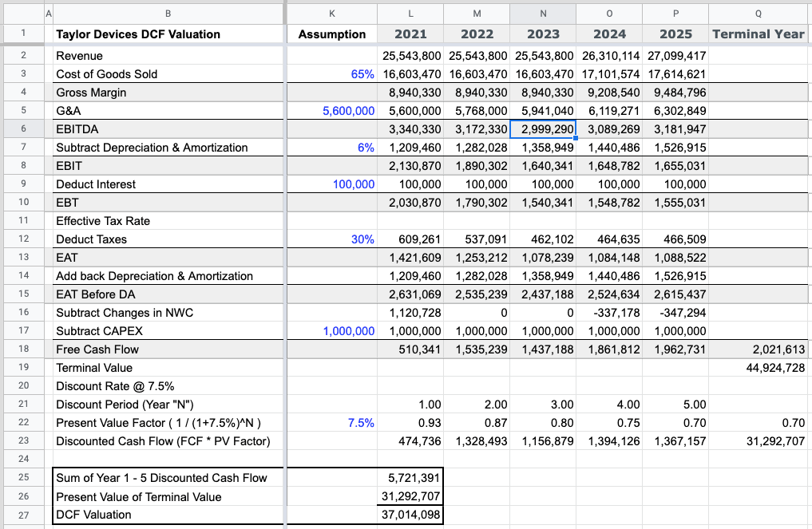812x529 pixels.
Task: Select the 100,000 interest assumption cell
Action: coord(332,184)
